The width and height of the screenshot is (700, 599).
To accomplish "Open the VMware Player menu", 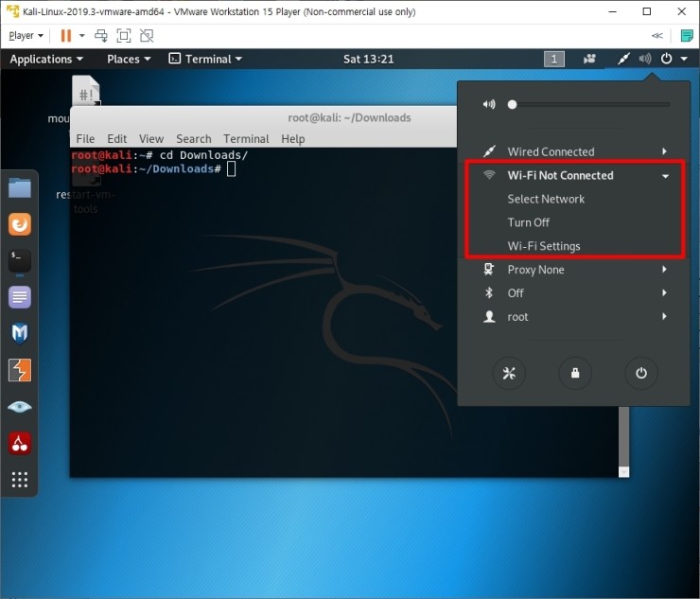I will pyautogui.click(x=26, y=35).
